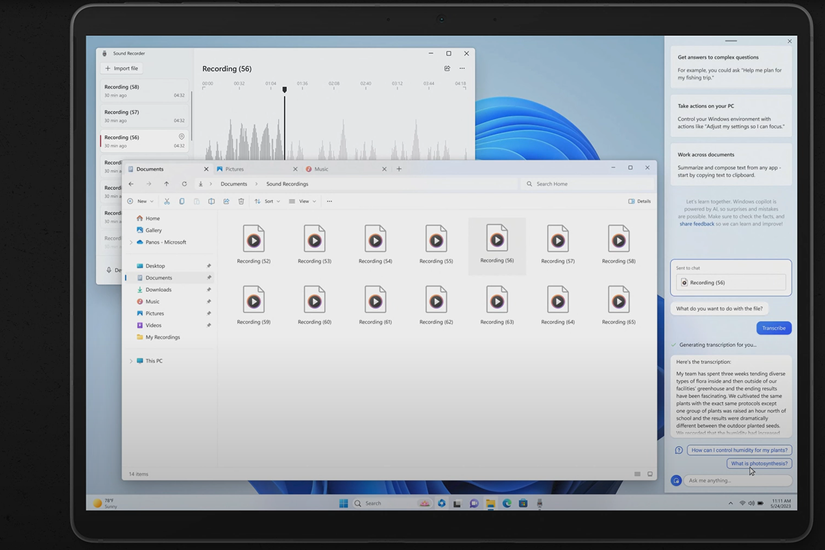Open Microsoft Store from the taskbar
Screen dimensions: 825x550
tap(523, 503)
